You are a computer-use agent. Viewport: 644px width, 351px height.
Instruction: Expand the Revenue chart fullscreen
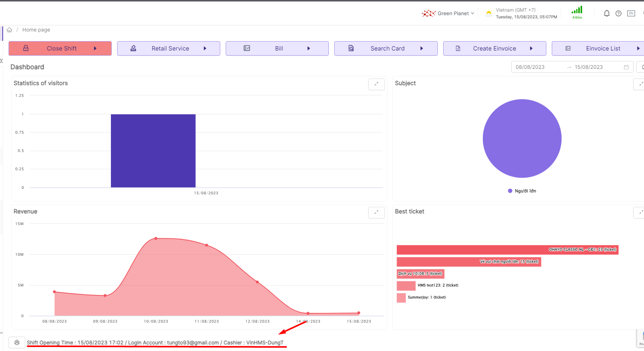pyautogui.click(x=376, y=212)
